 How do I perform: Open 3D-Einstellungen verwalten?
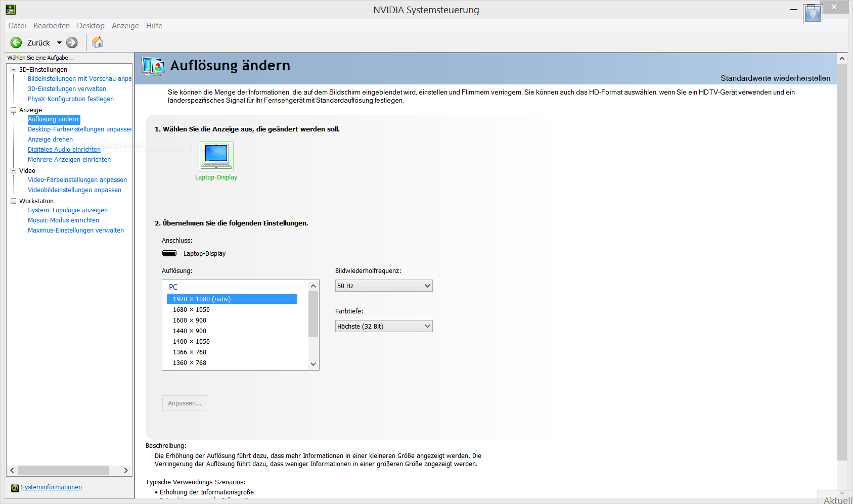tap(67, 89)
